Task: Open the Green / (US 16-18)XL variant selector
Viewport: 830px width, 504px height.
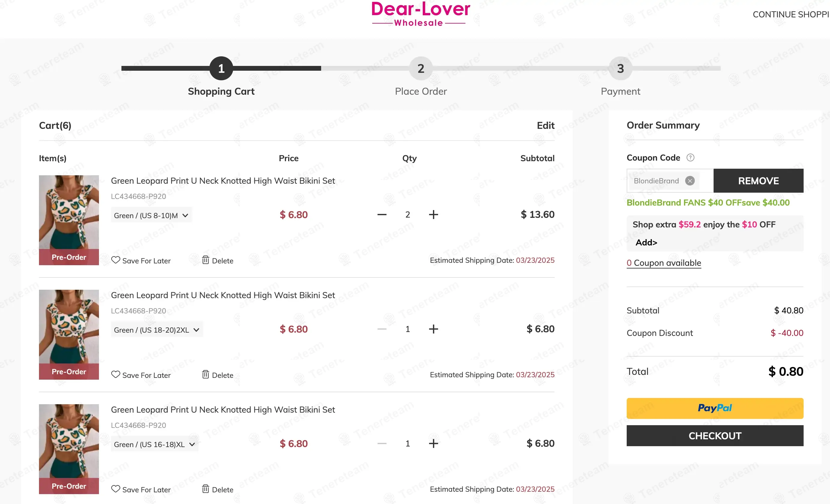Action: pyautogui.click(x=154, y=444)
